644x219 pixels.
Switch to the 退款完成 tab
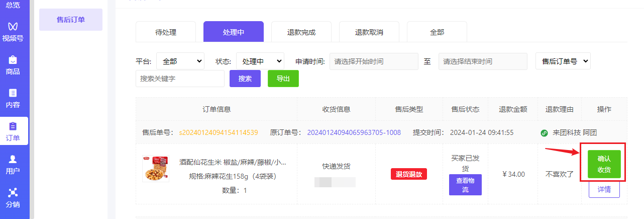click(301, 32)
